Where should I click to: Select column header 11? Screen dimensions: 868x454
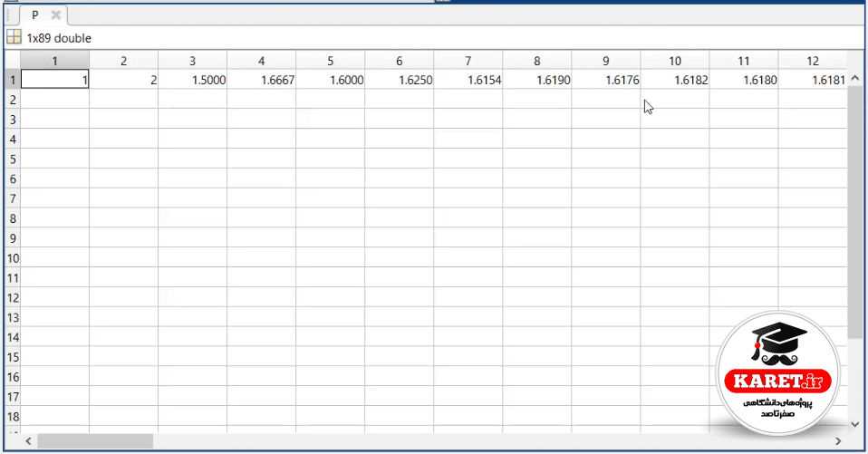[x=744, y=61]
